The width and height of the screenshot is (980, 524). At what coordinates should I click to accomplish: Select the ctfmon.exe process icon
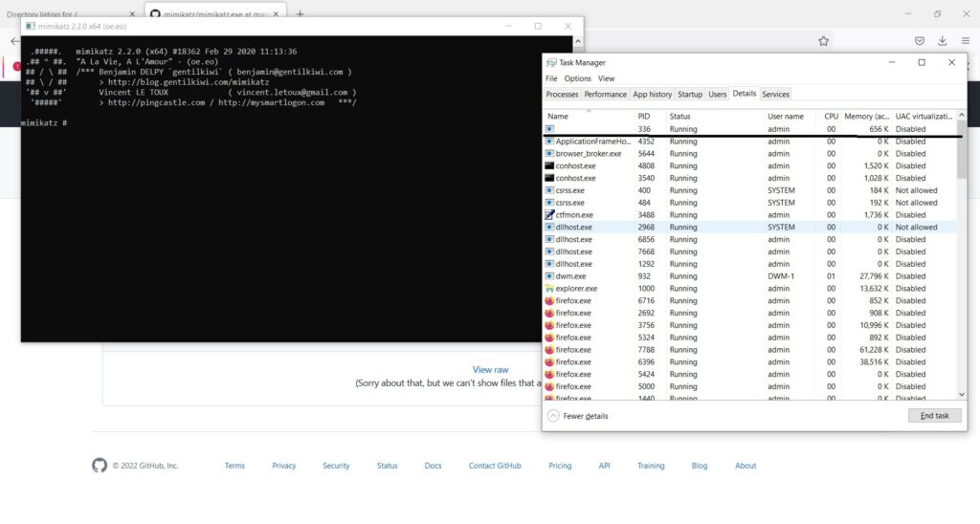coord(549,215)
